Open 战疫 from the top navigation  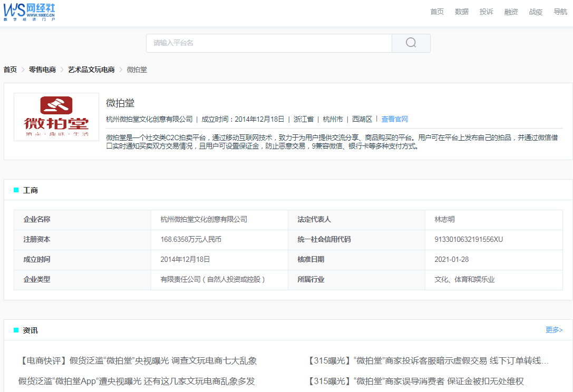click(536, 12)
